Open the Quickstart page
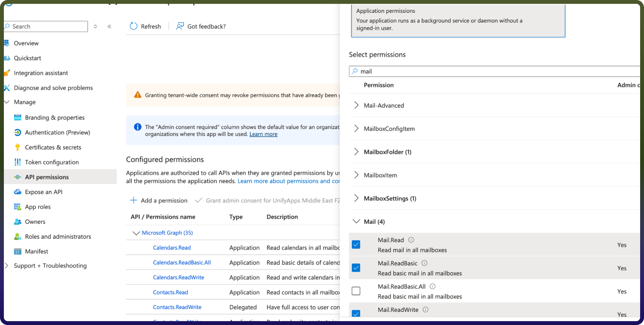644x325 pixels. (27, 58)
